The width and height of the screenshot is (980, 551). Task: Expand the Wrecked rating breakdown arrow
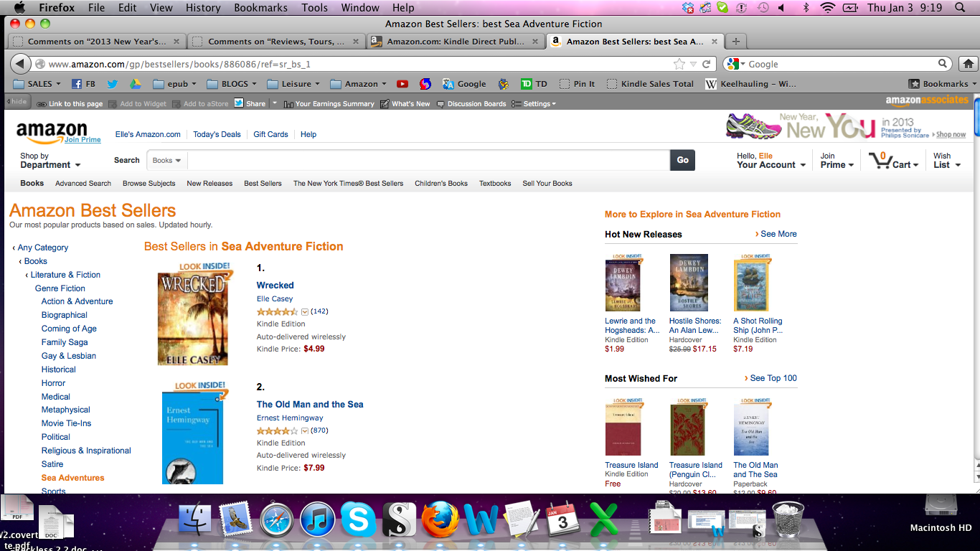pos(305,312)
